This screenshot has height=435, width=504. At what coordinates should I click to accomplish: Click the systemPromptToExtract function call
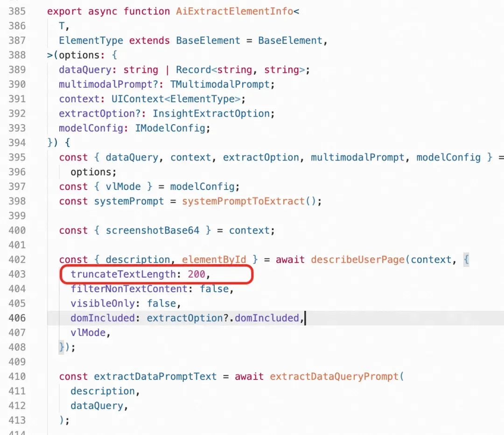243,201
